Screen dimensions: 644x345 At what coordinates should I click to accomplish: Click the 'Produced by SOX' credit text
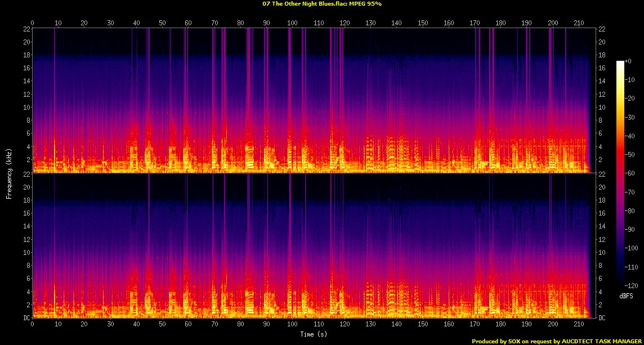click(x=497, y=341)
